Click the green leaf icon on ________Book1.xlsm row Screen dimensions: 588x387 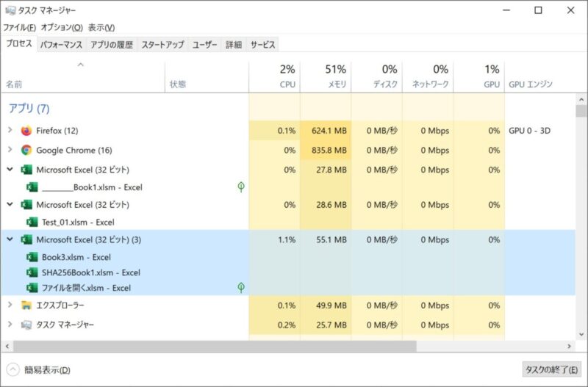click(x=241, y=187)
